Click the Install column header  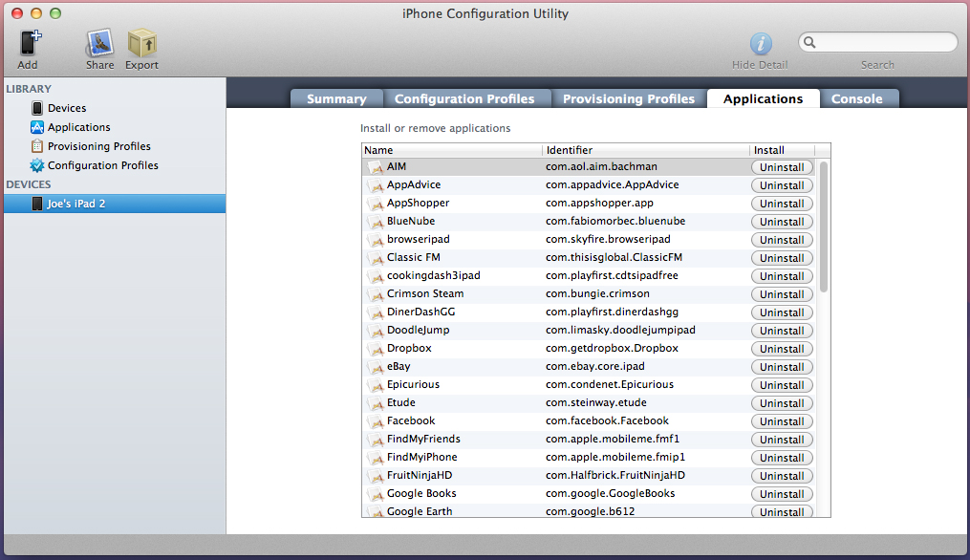coord(782,150)
